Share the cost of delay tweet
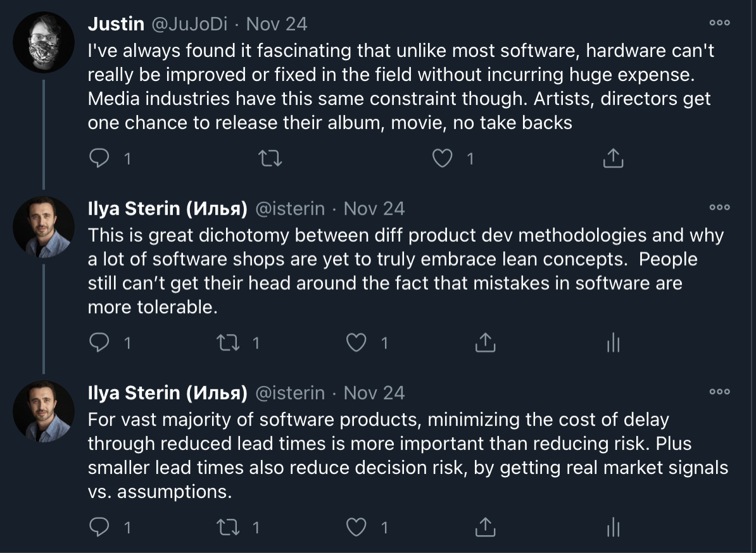This screenshot has width=756, height=553. point(485,527)
